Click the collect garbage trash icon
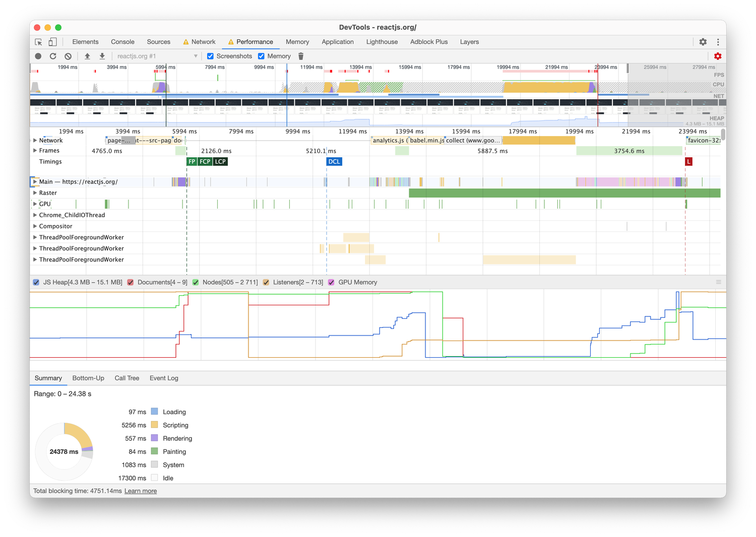 pyautogui.click(x=301, y=56)
